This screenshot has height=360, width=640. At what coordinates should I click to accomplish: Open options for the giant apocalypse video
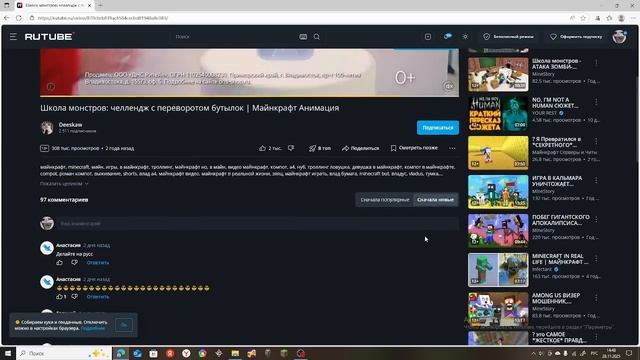click(596, 219)
